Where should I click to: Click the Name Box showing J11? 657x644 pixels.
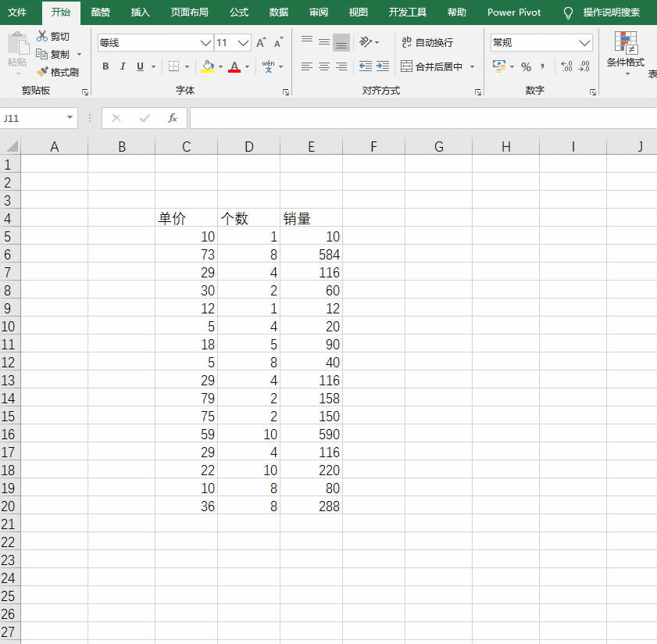coord(33,118)
